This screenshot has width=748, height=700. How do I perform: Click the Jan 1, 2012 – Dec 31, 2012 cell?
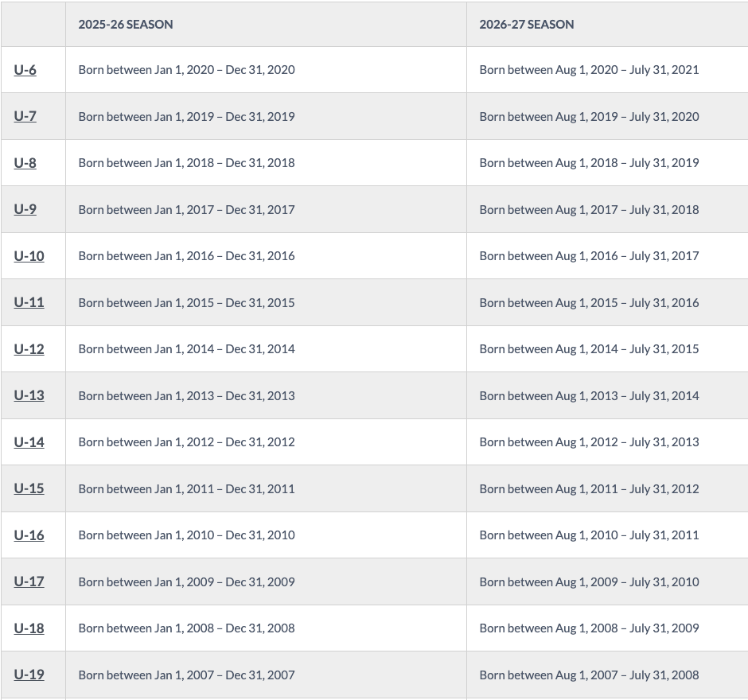(186, 442)
